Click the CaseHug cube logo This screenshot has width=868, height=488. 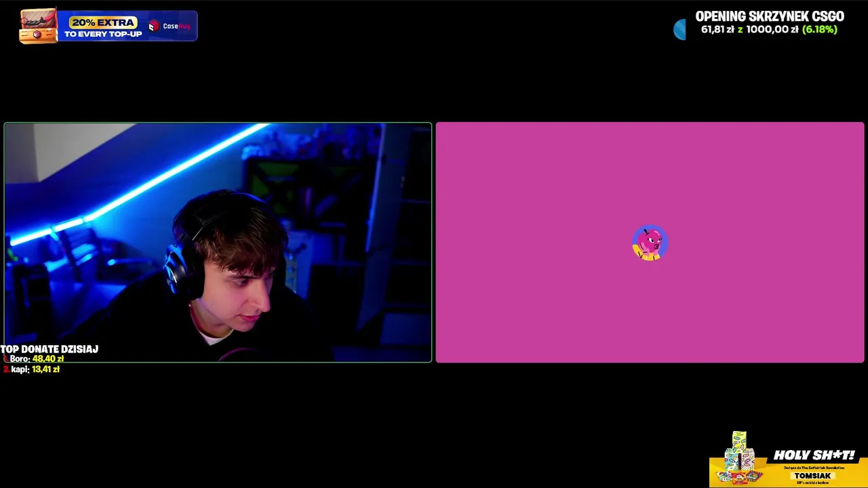154,26
